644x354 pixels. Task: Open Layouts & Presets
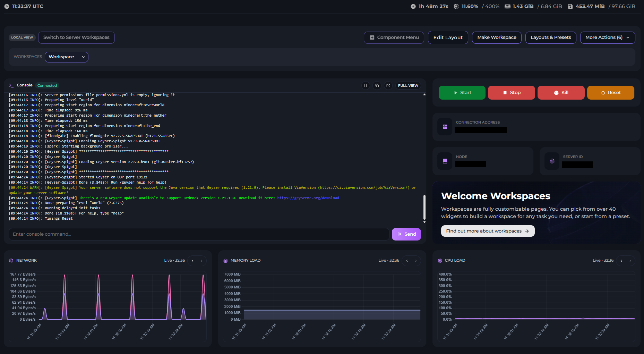pos(550,37)
